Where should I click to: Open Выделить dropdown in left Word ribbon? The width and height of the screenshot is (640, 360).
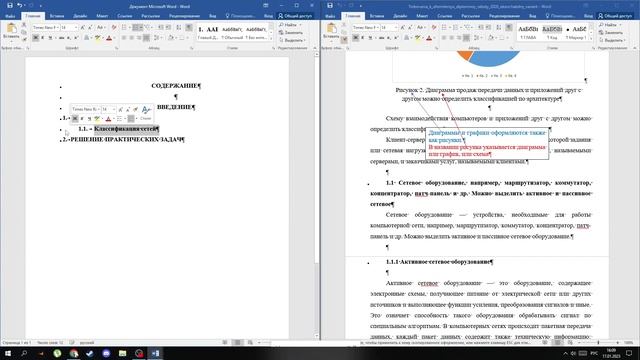pyautogui.click(x=292, y=40)
